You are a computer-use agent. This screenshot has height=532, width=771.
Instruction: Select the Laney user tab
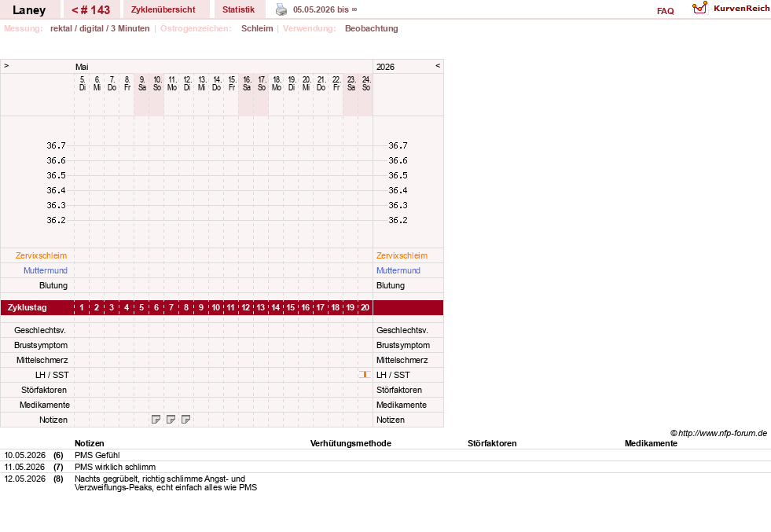(x=29, y=10)
